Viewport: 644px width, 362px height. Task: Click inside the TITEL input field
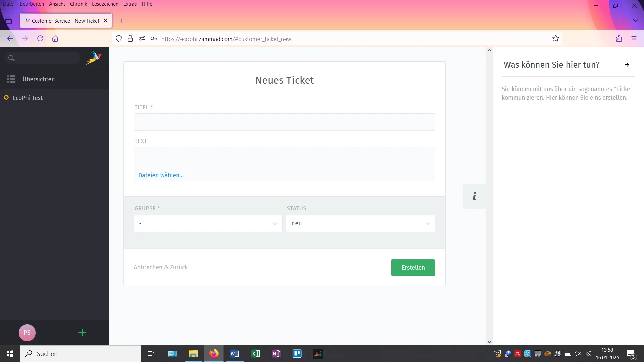click(284, 122)
